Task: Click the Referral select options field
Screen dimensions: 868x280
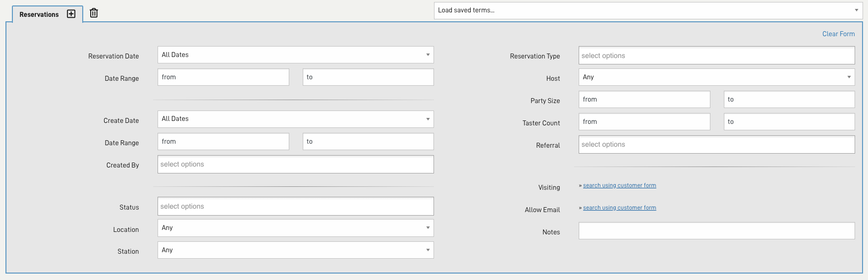Action: (x=716, y=145)
